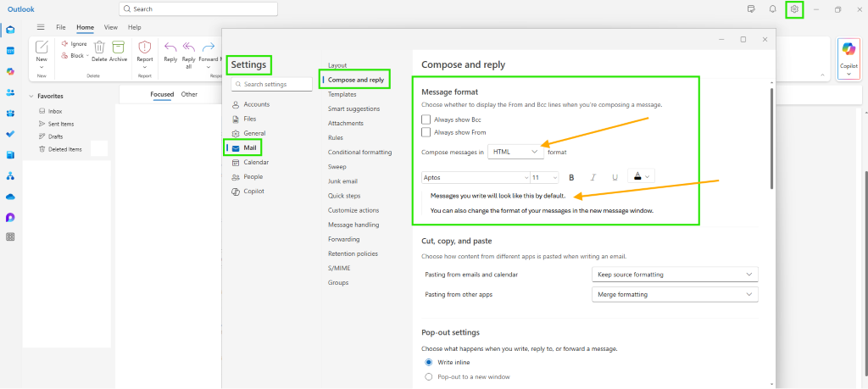
Task: Open Groups in the left app rail
Action: [x=10, y=114]
